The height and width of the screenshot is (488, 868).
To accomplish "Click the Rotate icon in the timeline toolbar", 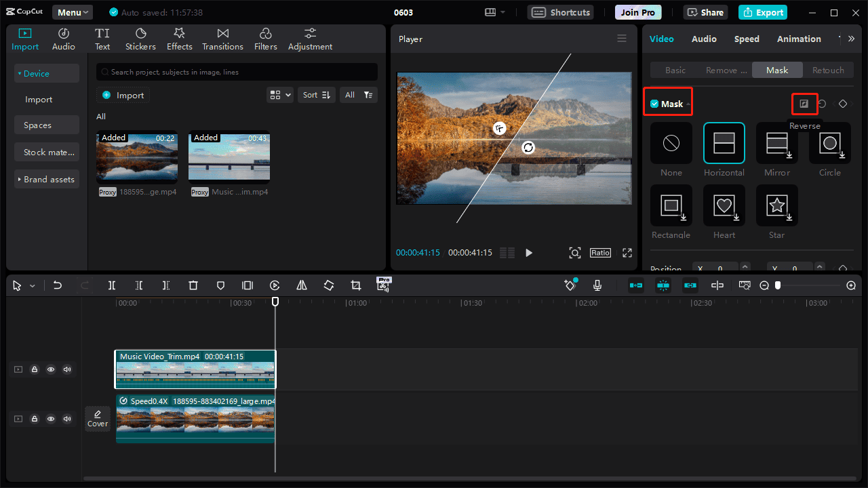I will (329, 285).
